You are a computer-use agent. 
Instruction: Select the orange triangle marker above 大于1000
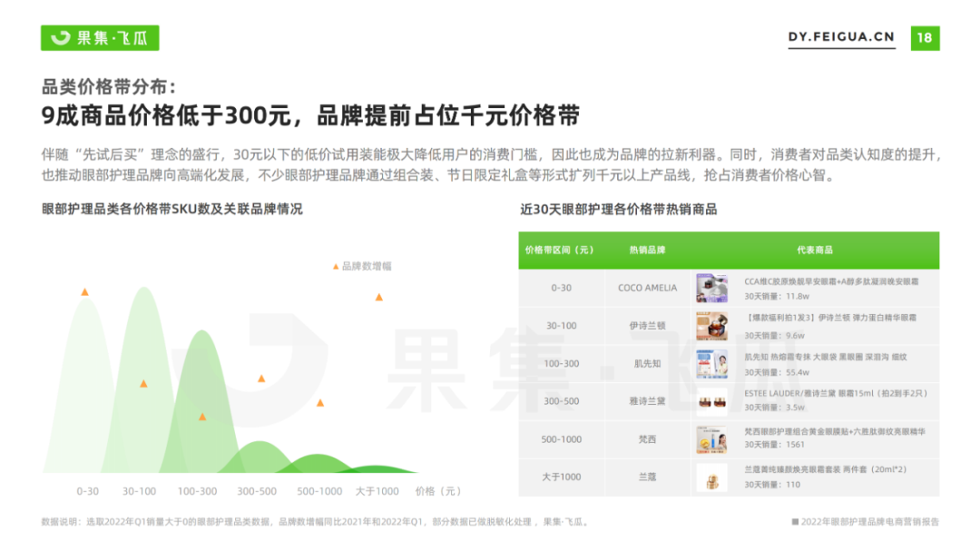378,298
